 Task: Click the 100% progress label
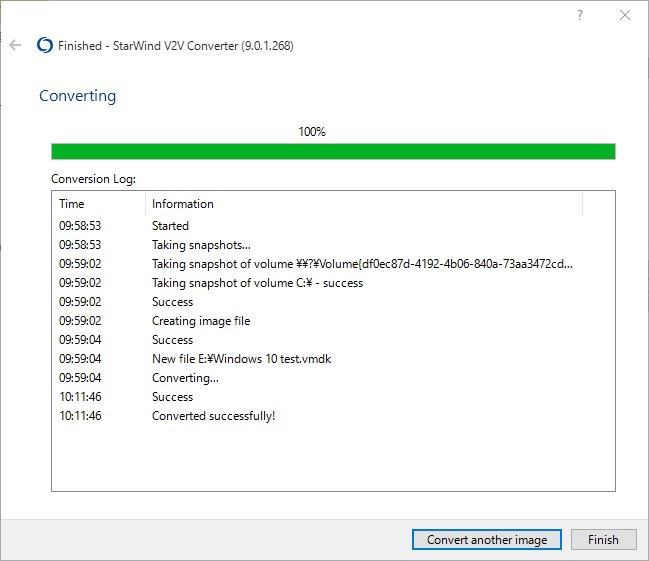(x=312, y=132)
